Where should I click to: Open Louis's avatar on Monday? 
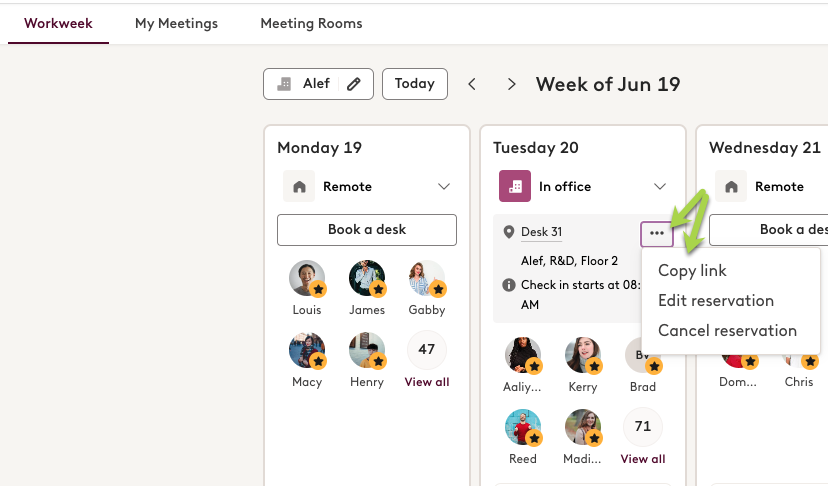tap(307, 278)
